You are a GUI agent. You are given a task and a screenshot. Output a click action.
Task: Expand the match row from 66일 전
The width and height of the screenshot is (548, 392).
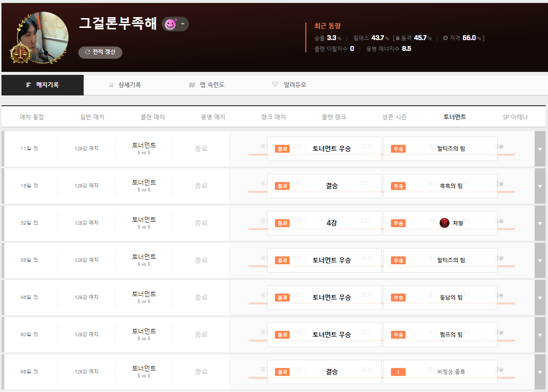540,372
